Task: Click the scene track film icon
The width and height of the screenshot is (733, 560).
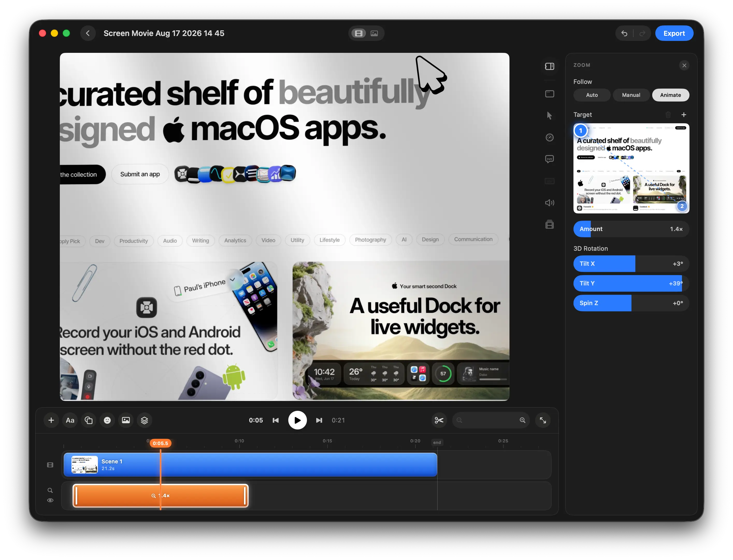Action: click(x=50, y=465)
